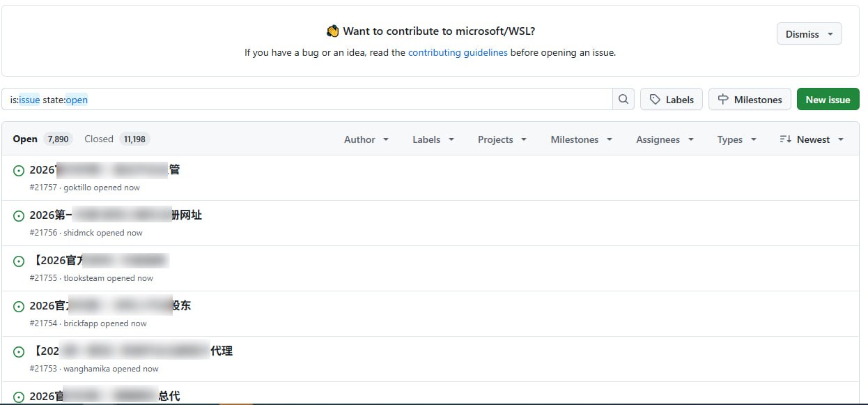
Task: Click inside the issue search field
Action: tap(279, 99)
